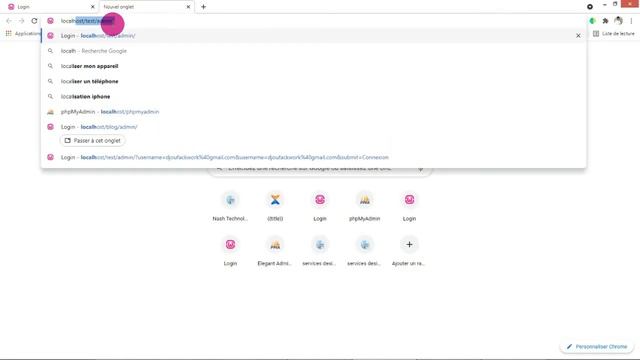Select the 'localiser un téléphone' suggestion
This screenshot has height=360, width=640.
pos(313,81)
